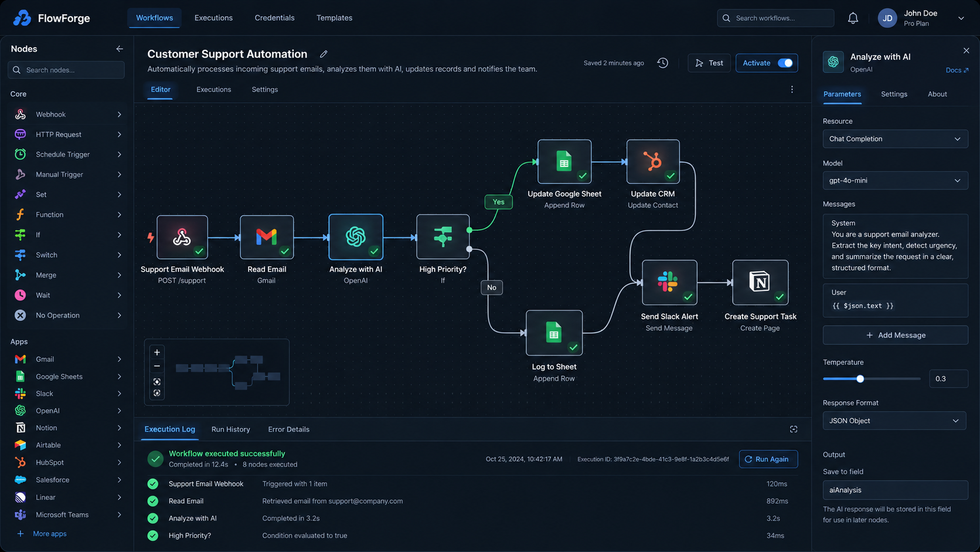Close the Analyze with AI panel
This screenshot has width=980, height=552.
[x=966, y=51]
